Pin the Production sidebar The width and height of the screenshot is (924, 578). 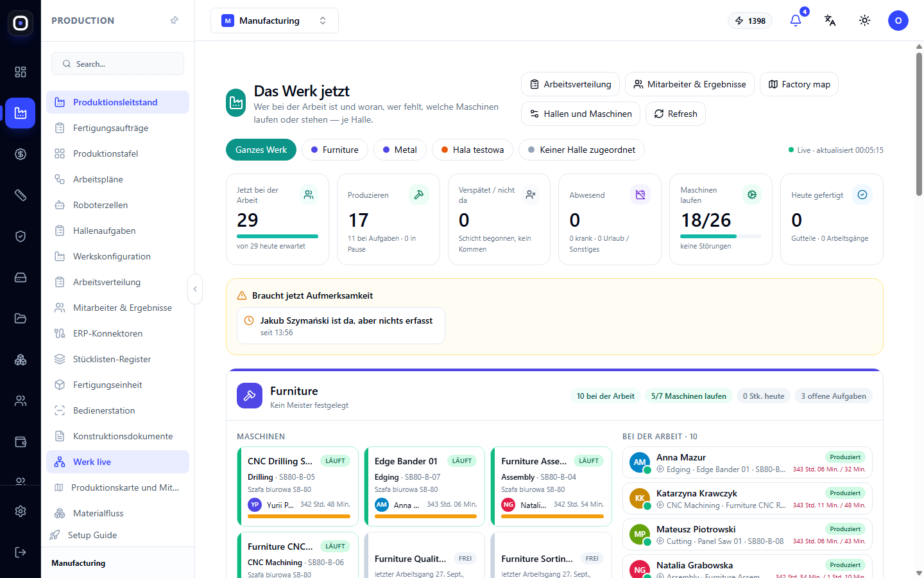[174, 21]
